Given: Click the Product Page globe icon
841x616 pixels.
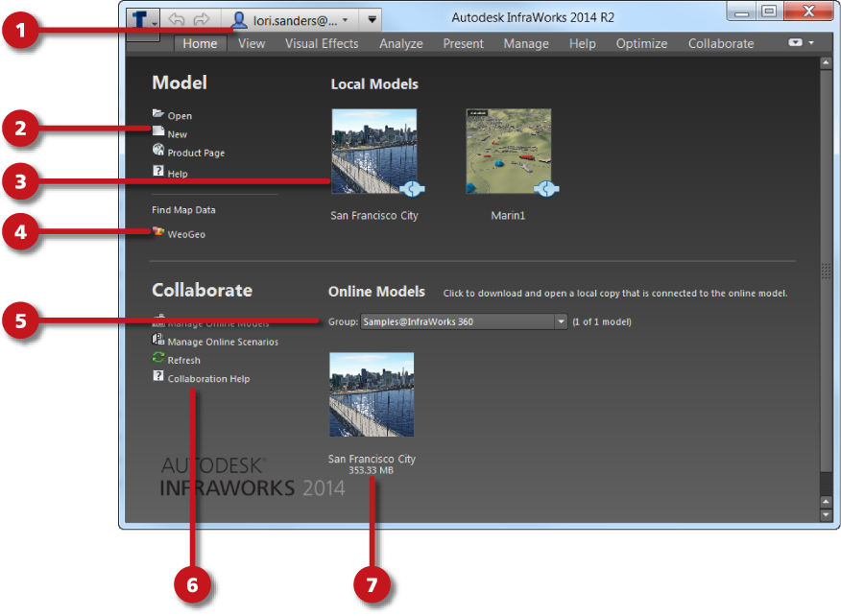Looking at the screenshot, I should (158, 150).
